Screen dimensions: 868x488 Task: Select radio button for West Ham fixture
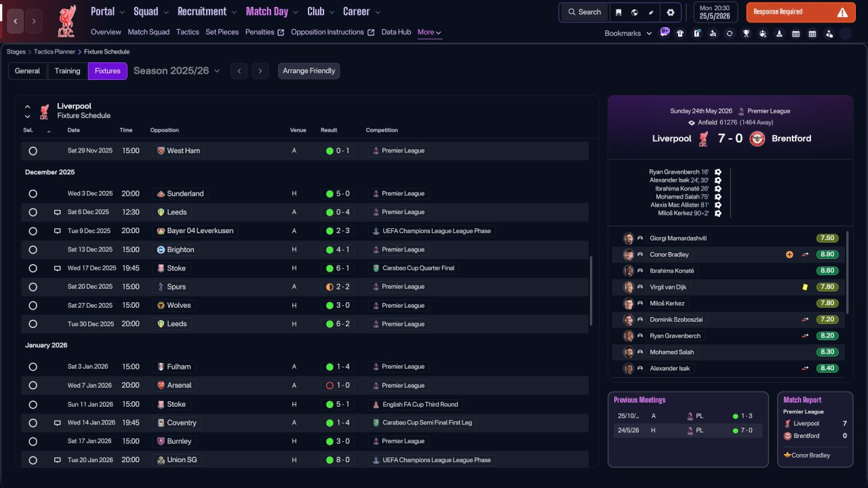point(33,151)
